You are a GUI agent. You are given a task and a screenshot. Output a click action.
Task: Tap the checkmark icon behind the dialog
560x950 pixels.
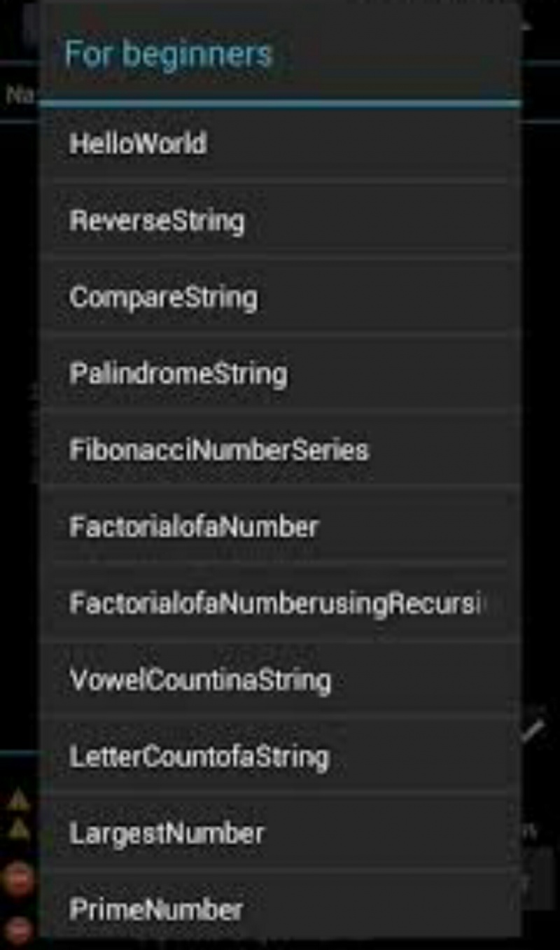pos(533,731)
